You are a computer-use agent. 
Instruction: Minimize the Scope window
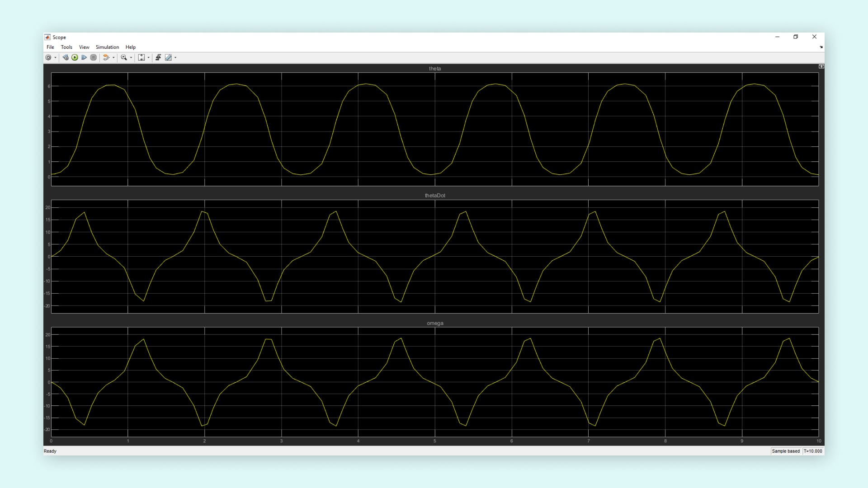pyautogui.click(x=777, y=37)
